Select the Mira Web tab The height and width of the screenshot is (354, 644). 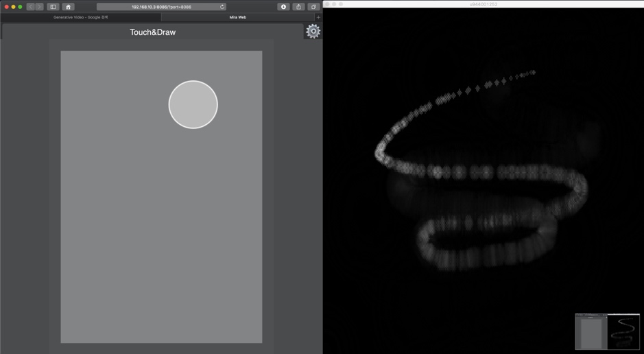tap(237, 17)
